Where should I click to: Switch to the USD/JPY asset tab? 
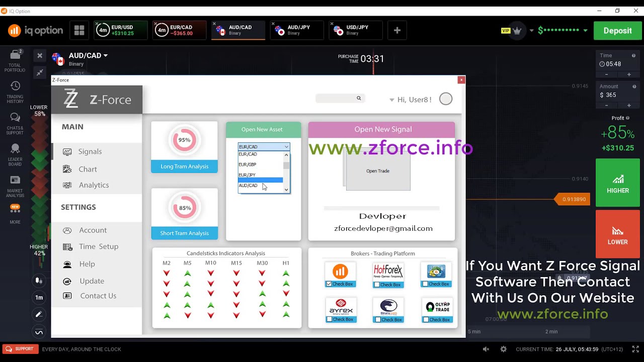[x=356, y=31]
